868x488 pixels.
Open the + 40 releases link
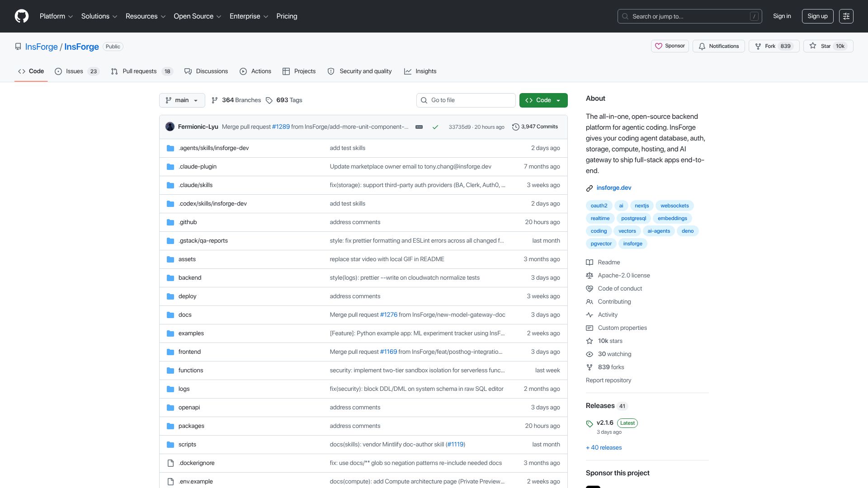(x=604, y=448)
